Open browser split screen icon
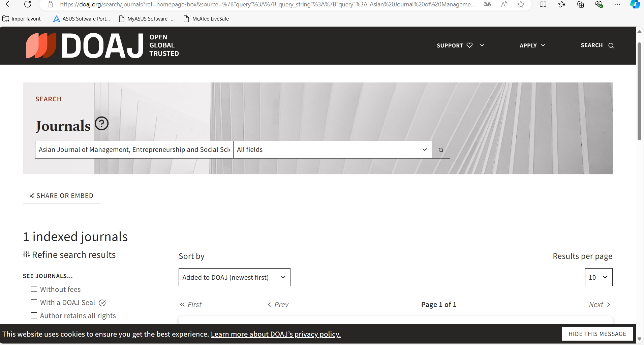The height and width of the screenshot is (345, 644). point(543,4)
